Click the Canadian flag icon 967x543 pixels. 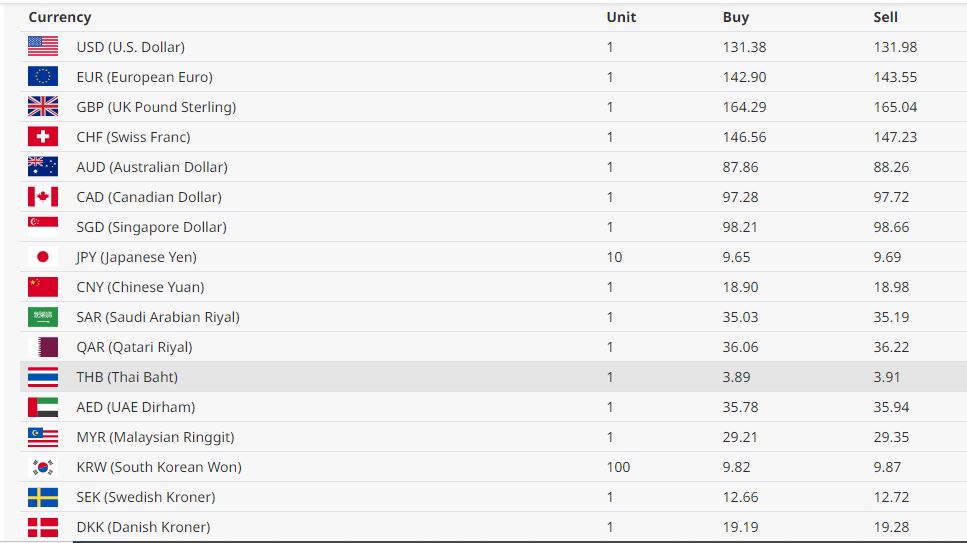(x=43, y=196)
